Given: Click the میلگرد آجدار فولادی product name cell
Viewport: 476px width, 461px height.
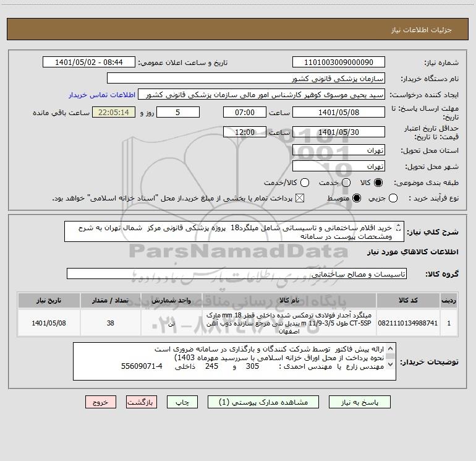Looking at the screenshot, I should tap(289, 323).
